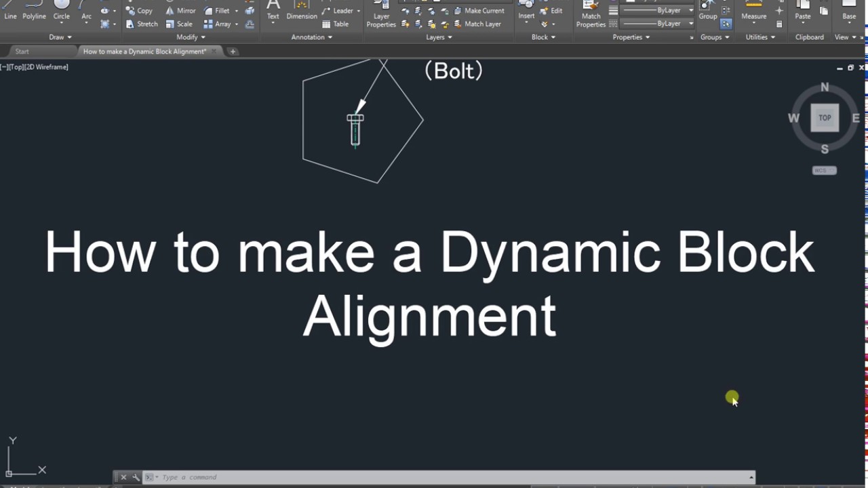
Task: Select the Line draw tool
Action: pyautogui.click(x=10, y=12)
